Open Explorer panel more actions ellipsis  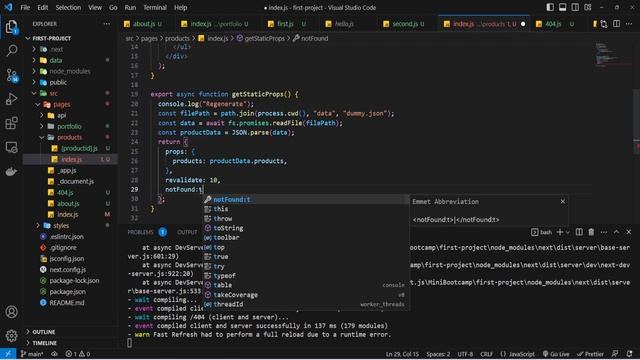(107, 24)
